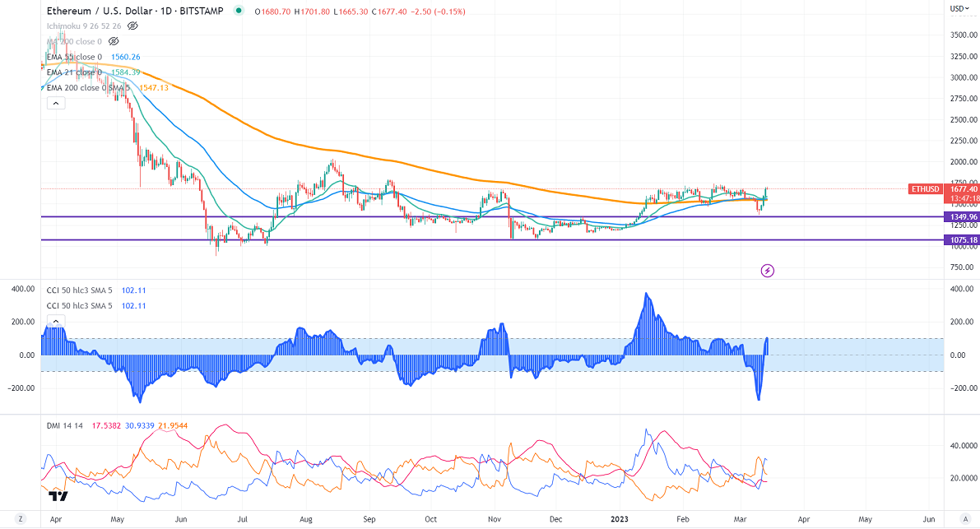This screenshot has width=980, height=529.
Task: Click the green market status dot
Action: click(x=239, y=12)
